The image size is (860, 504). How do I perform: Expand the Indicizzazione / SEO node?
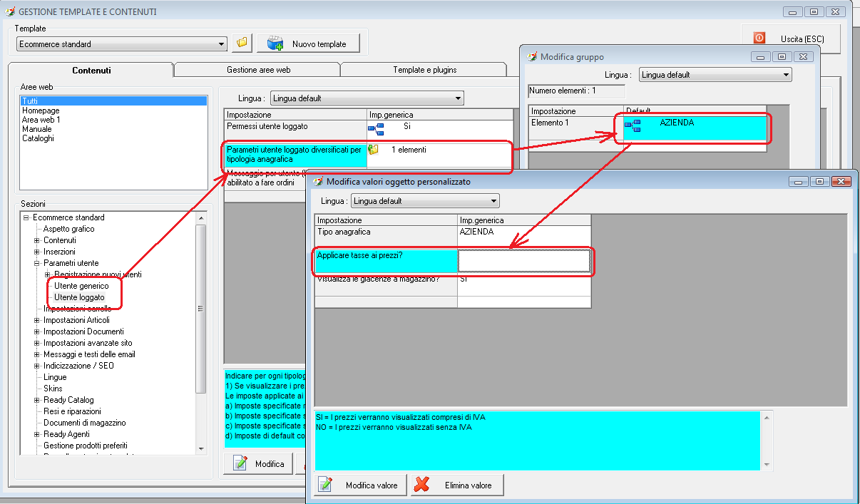coord(37,366)
